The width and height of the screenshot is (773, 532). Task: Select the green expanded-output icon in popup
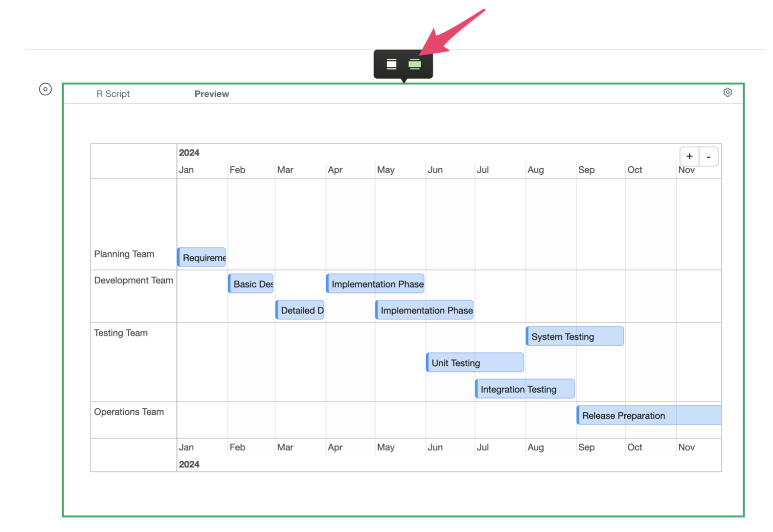click(x=414, y=64)
